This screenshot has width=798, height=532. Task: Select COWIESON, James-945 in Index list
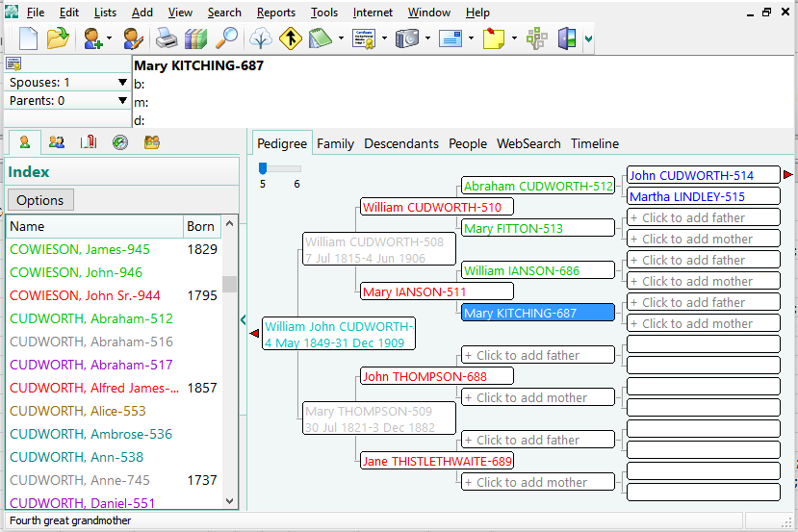(x=80, y=249)
